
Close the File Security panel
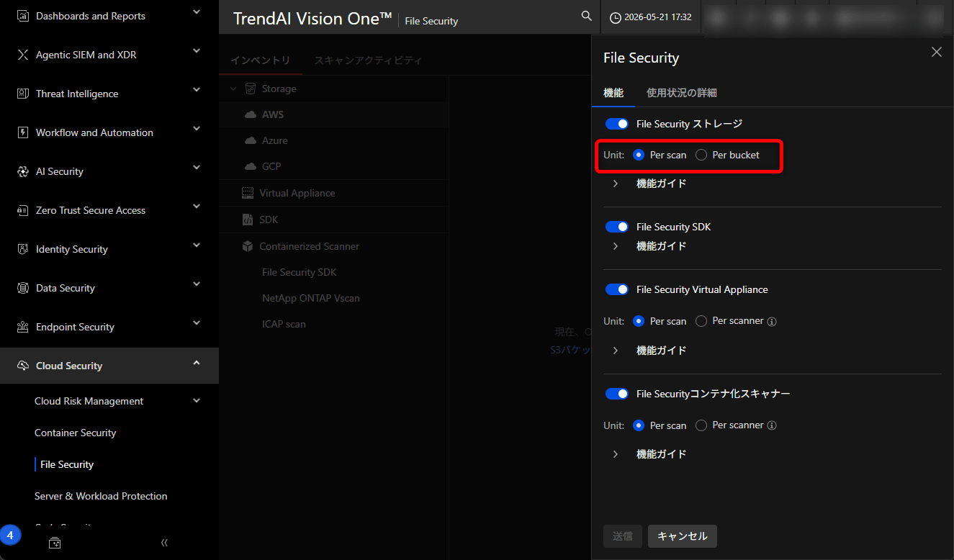tap(936, 52)
